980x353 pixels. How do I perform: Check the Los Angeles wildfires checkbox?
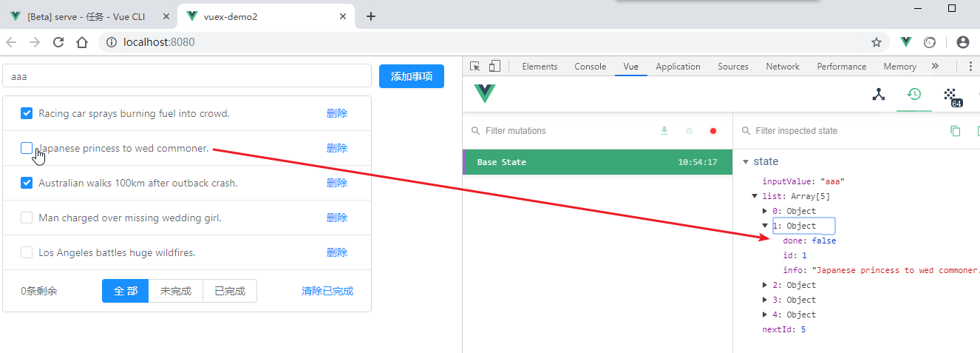point(27,252)
